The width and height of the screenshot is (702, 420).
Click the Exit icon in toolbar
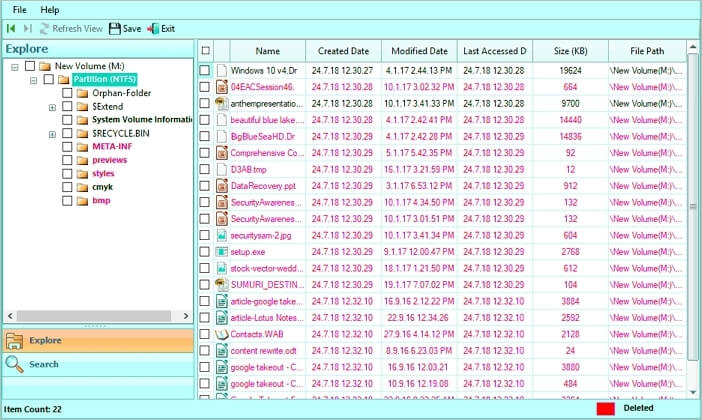coord(153,28)
